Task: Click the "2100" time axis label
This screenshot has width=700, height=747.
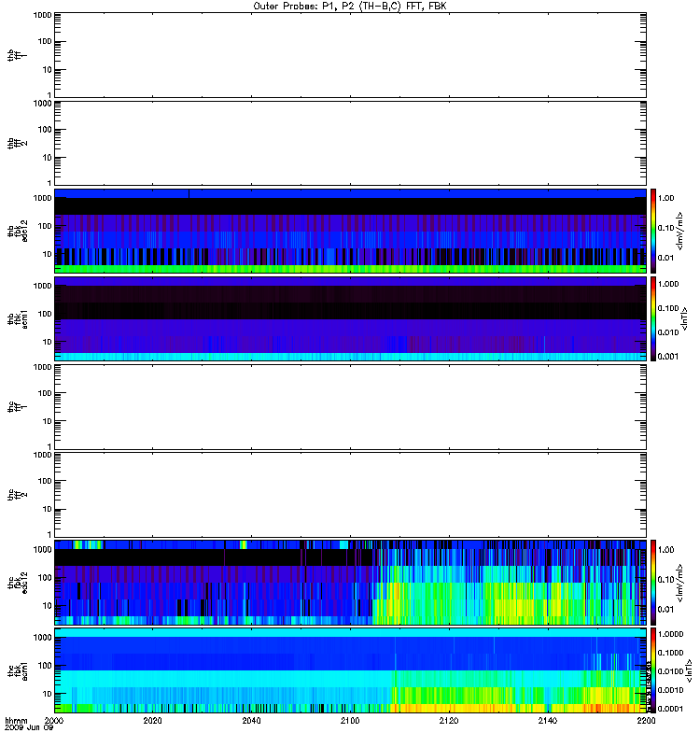Action: (x=350, y=720)
